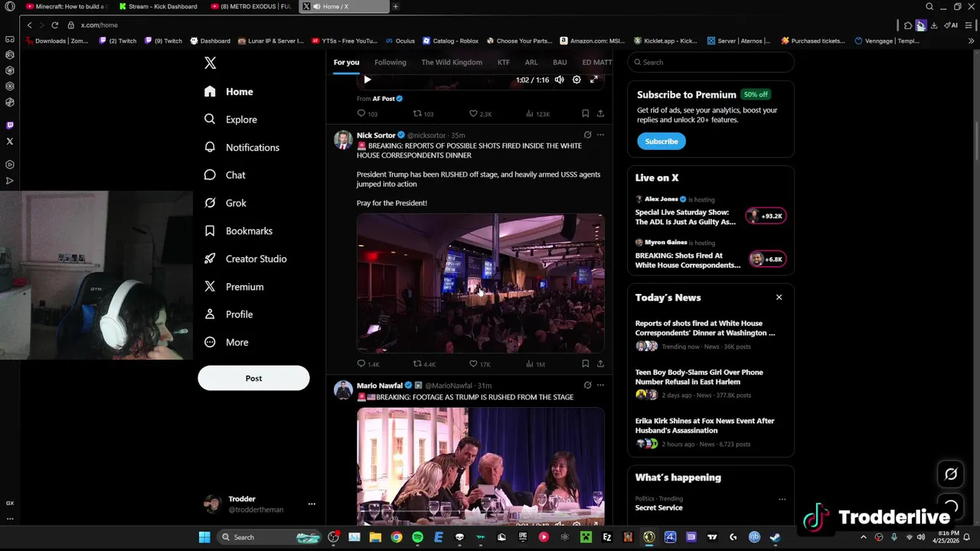Open Grok explain on Nick Sortor post
This screenshot has height=551, width=980.
click(x=587, y=135)
